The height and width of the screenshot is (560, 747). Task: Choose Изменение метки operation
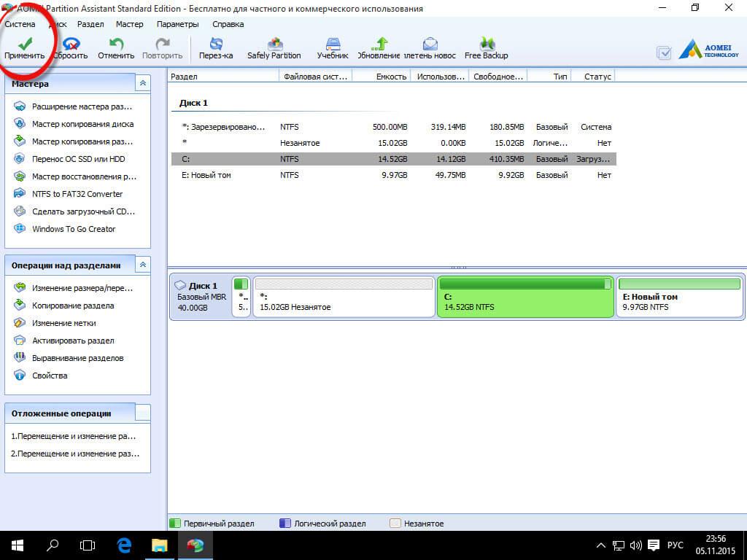(64, 323)
